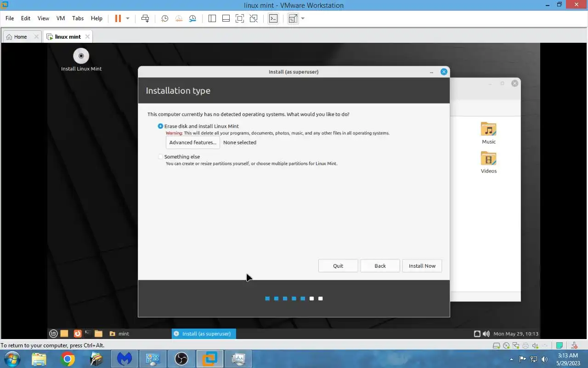
Task: Close the Install (as superuser) window
Action: (444, 72)
